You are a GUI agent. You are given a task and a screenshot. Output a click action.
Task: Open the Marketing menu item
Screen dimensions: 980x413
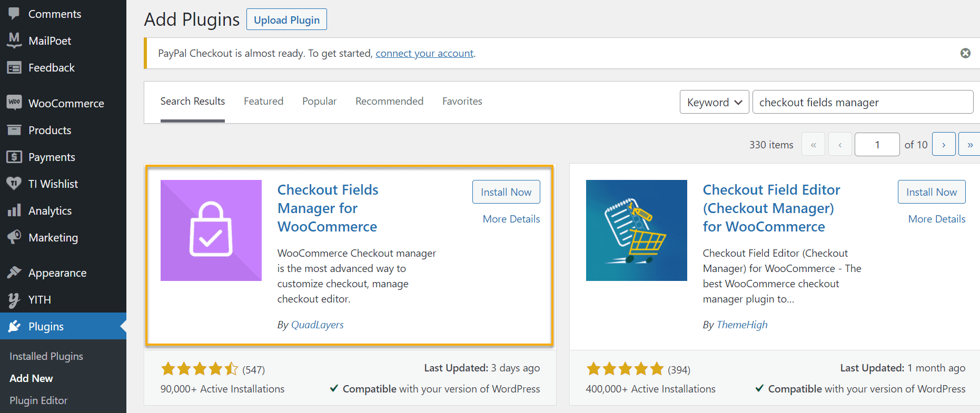pyautogui.click(x=63, y=237)
